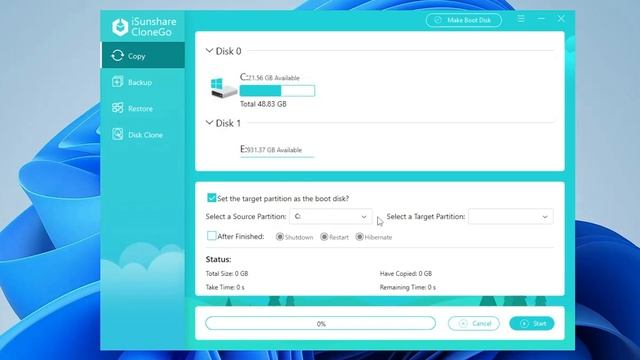Click the Have Copied: 0 GB status text

tap(406, 273)
